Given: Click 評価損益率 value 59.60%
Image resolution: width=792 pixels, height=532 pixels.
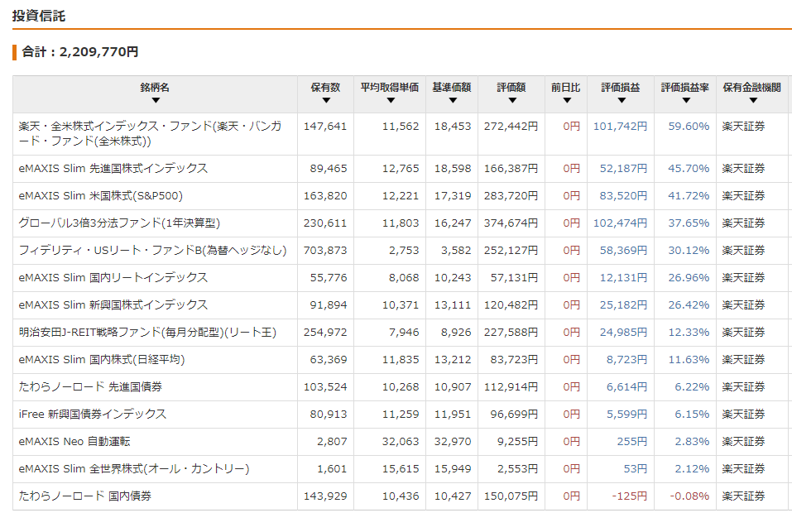Looking at the screenshot, I should point(689,127).
